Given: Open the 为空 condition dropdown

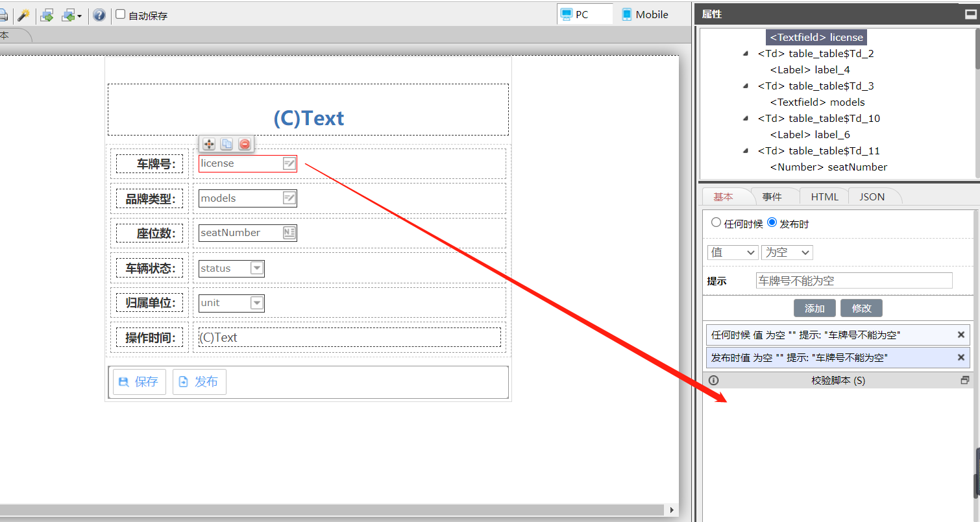Looking at the screenshot, I should tap(787, 252).
